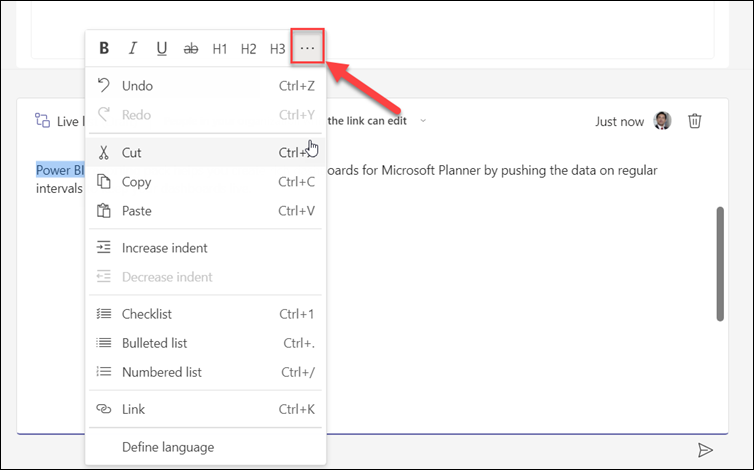Send the message with arrow icon
Viewport: 754px width, 470px height.
pos(706,451)
